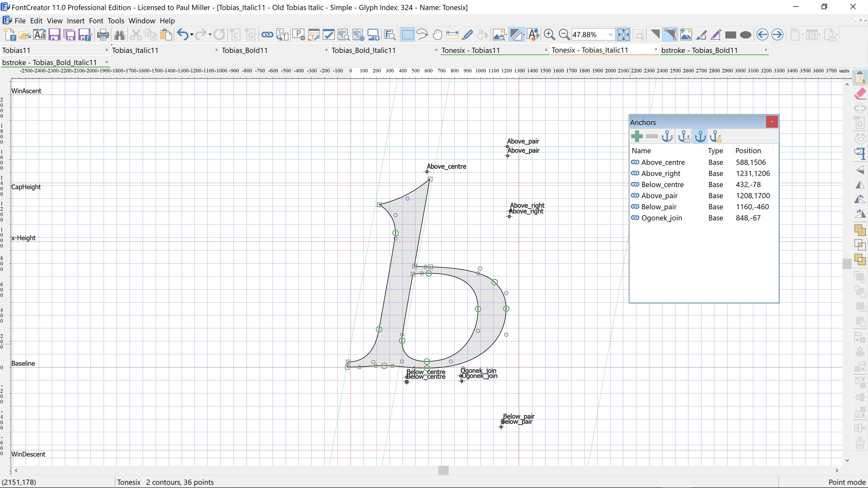This screenshot has height=488, width=868.
Task: Click the union contours icon in side toolbar
Action: coord(860,230)
